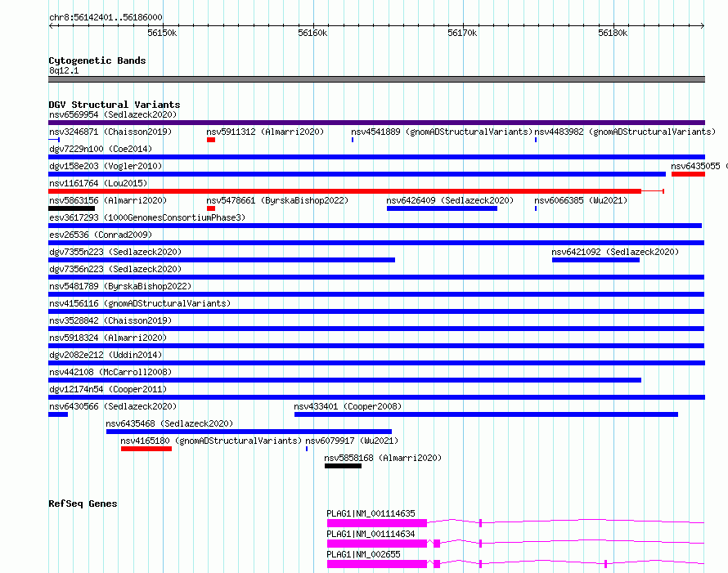This screenshot has height=573, width=728.
Task: Click the blue nsv6430566 (Sedlazeck2020) variant bar
Action: (x=58, y=414)
